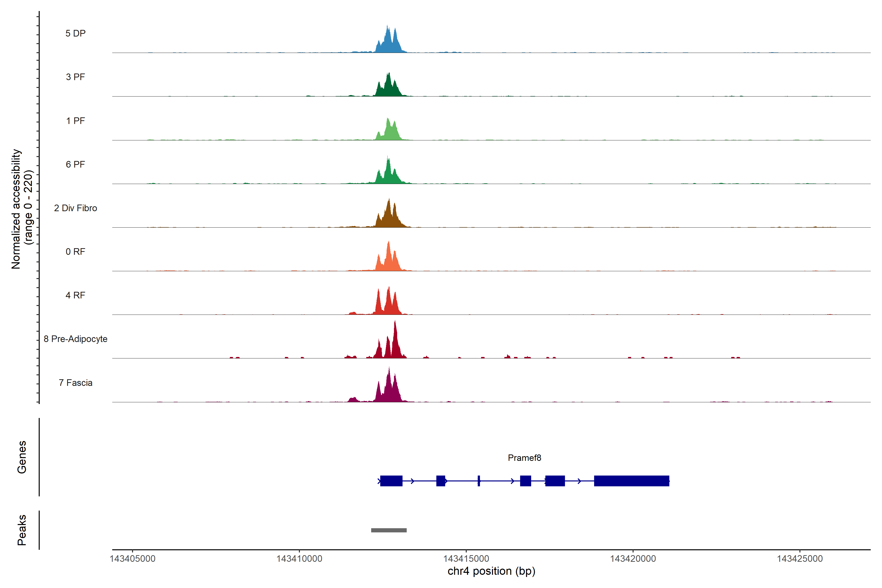Viewport: 882px width, 588px height.
Task: Select the 0 RF track label
Action: (x=75, y=252)
